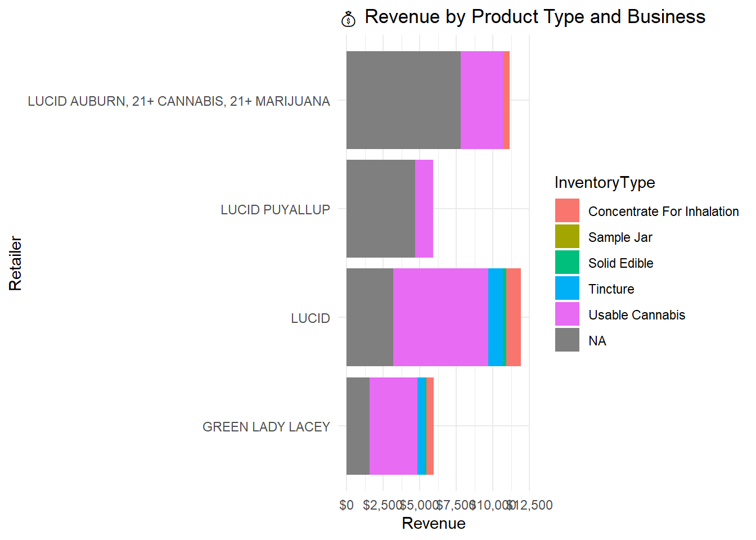This screenshot has height=540, width=756.
Task: Toggle the Tincture blue legend swatch
Action: pyautogui.click(x=567, y=289)
